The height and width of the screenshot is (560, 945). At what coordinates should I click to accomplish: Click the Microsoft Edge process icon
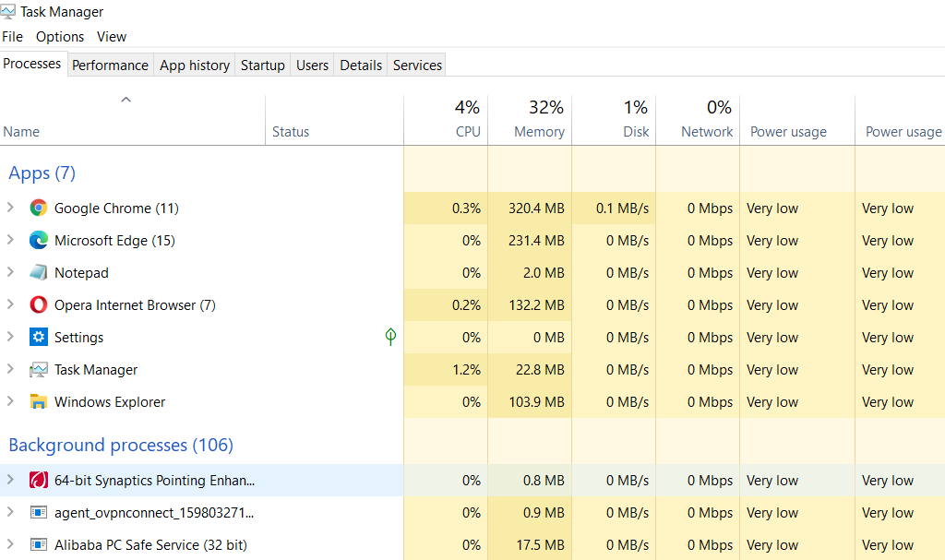pyautogui.click(x=39, y=241)
